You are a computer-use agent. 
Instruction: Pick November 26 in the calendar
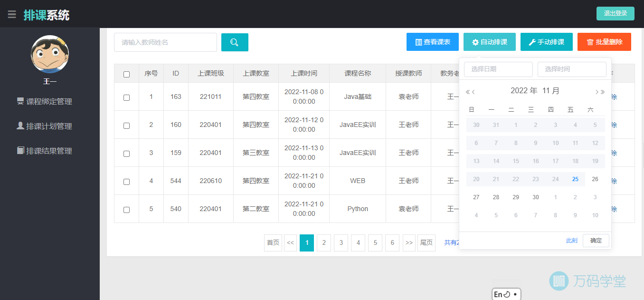click(x=595, y=179)
